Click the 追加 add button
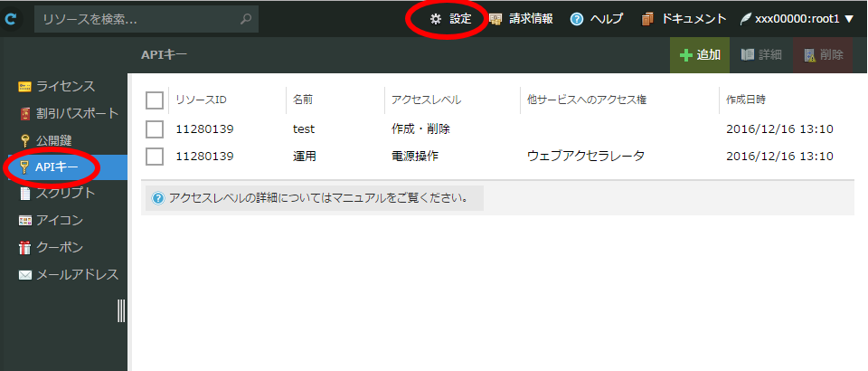This screenshot has width=868, height=371. tap(700, 55)
